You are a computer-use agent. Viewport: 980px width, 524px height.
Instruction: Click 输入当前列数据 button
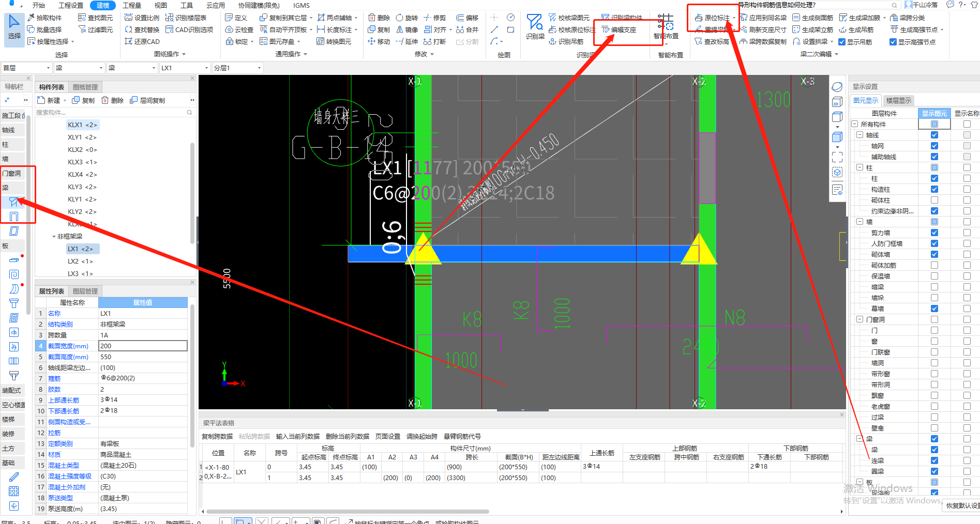tap(297, 436)
